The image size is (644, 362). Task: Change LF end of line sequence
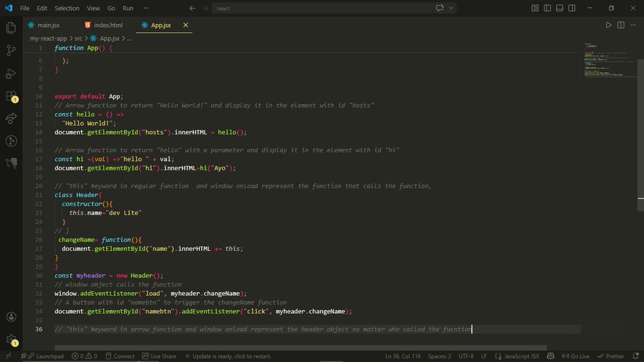(484, 356)
